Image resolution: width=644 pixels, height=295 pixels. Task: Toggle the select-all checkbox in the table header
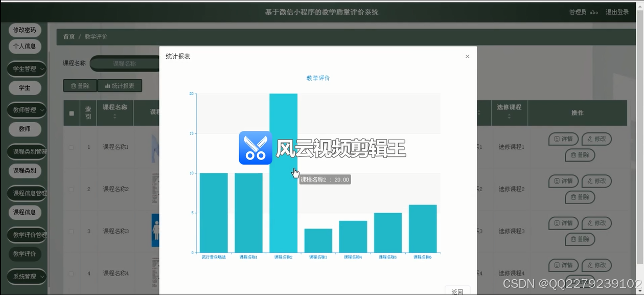click(x=72, y=113)
